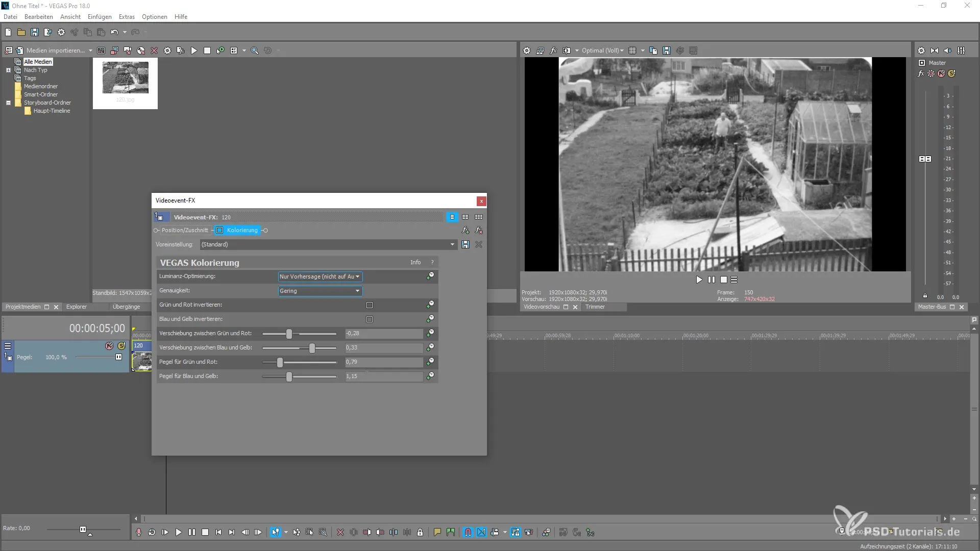
Task: Toggle the track solo button
Action: (121, 346)
